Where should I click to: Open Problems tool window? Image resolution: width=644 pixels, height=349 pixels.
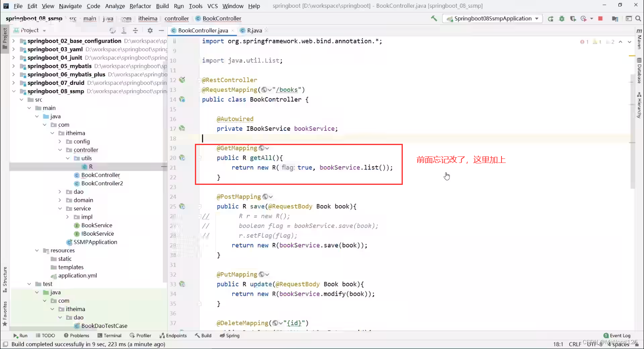tap(77, 336)
